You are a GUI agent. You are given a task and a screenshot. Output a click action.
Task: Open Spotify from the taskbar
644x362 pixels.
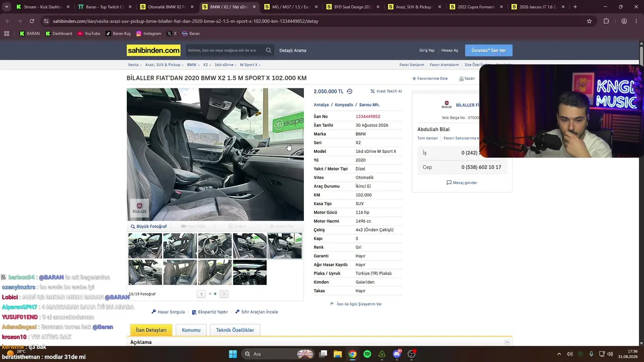click(x=367, y=354)
